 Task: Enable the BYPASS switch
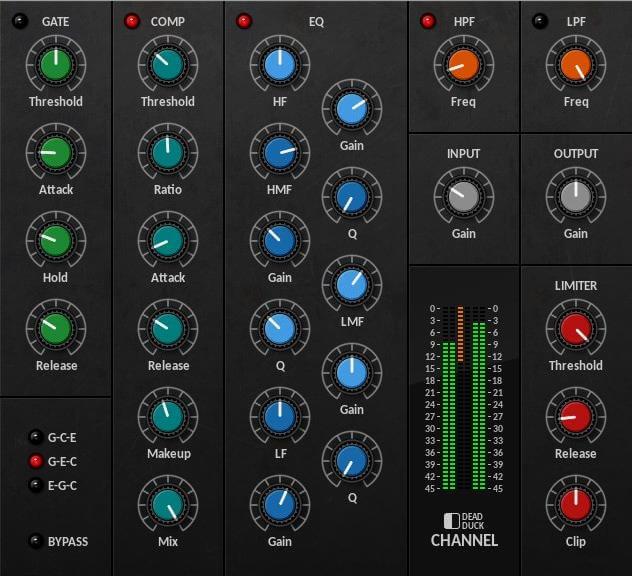tap(36, 541)
